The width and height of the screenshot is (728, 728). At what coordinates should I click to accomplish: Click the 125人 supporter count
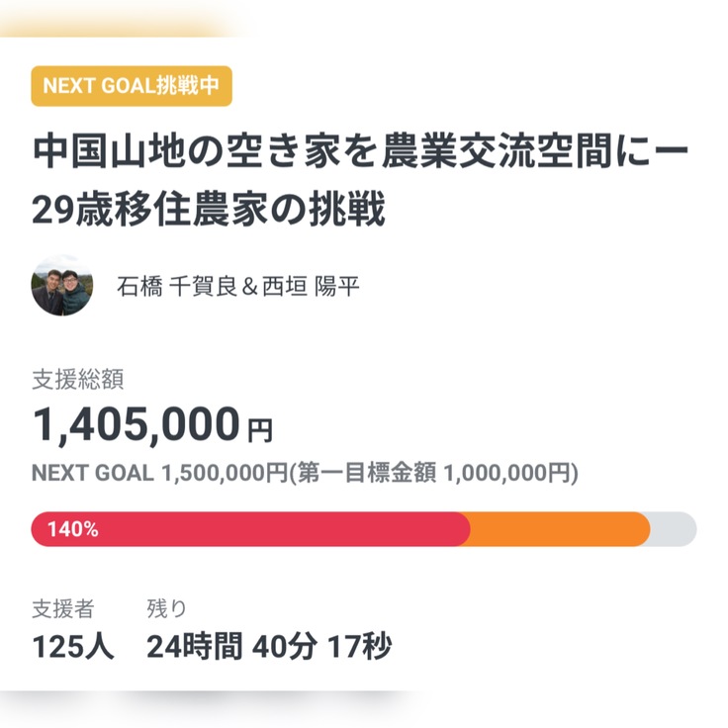coord(72,647)
